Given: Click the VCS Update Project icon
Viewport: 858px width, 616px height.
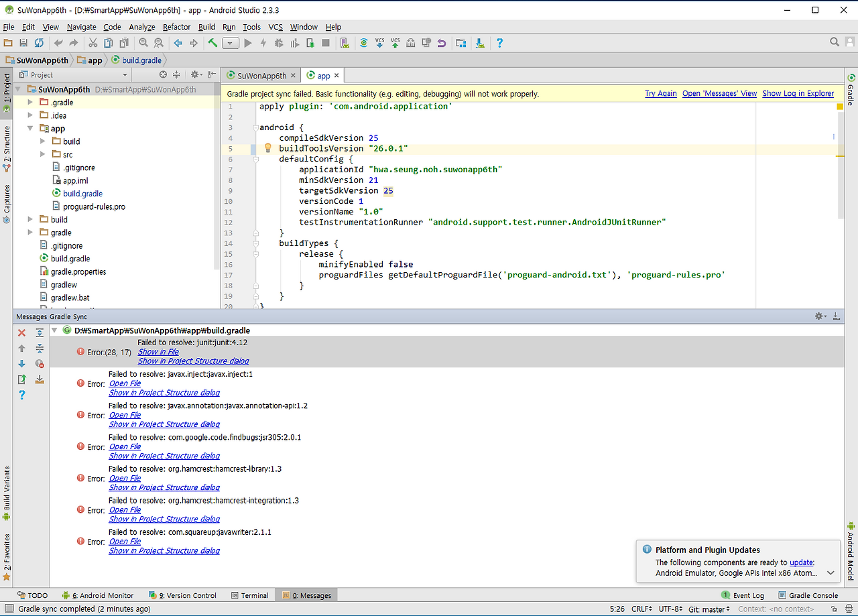Looking at the screenshot, I should pyautogui.click(x=379, y=43).
